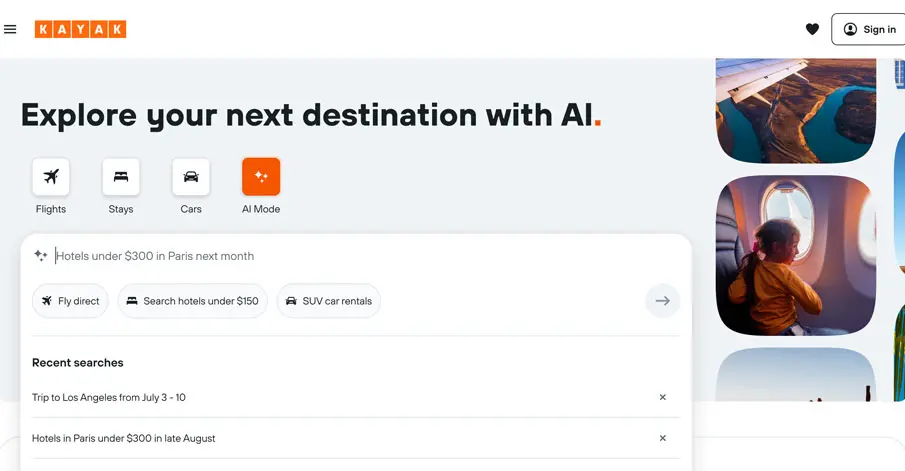Activate the AI Mode sparkle icon
Screen dimensions: 905x471
(x=261, y=177)
